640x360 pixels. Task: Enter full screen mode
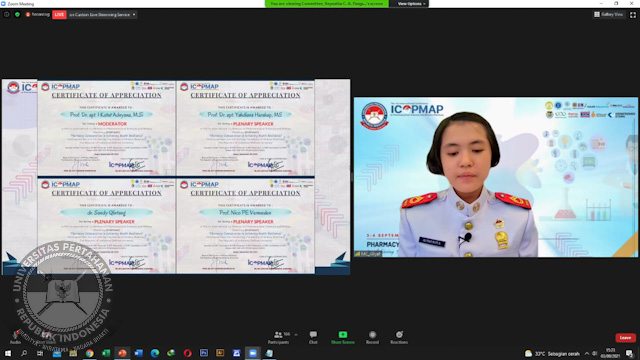point(633,15)
